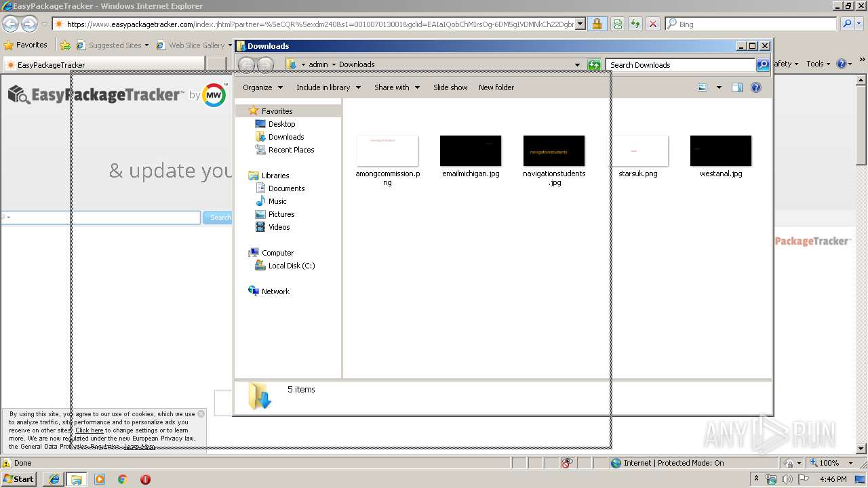Click Internet Explorer taskbar icon
This screenshot has width=868, height=488.
54,479
